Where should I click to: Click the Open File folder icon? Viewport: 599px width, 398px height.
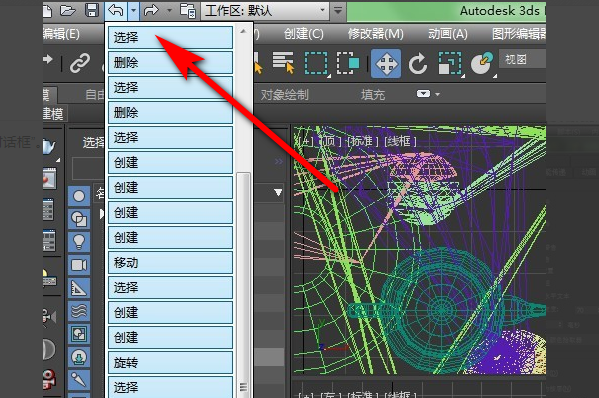point(68,10)
